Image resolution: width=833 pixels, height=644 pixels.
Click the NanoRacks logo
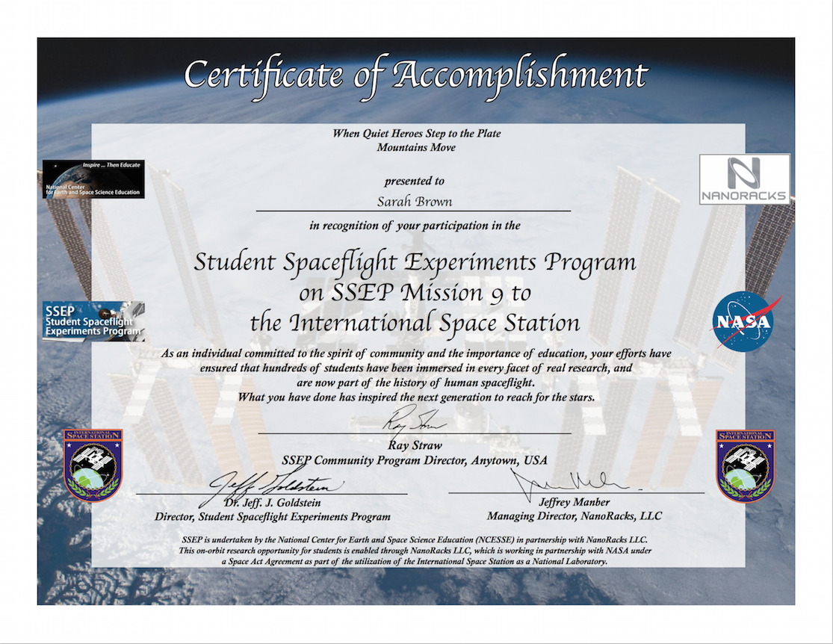744,179
